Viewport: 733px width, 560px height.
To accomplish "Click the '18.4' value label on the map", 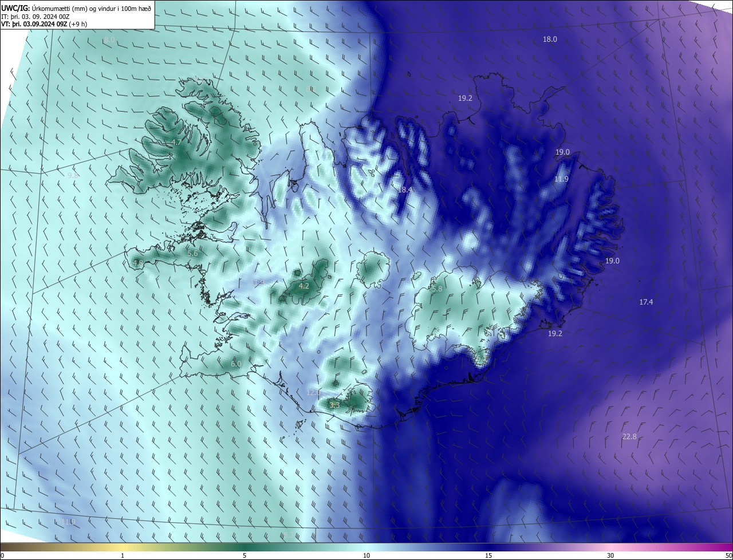I will coord(405,190).
